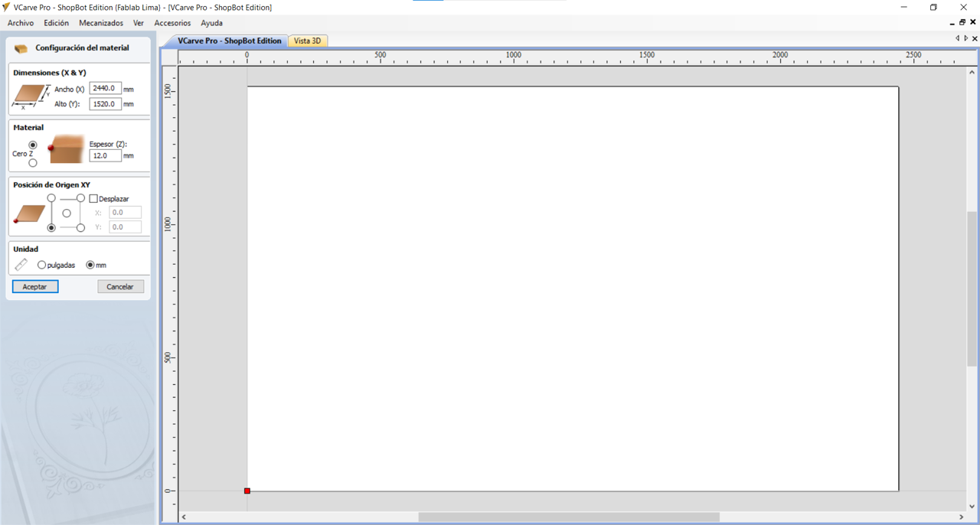Select Cero Z top-of-material radio button
Screen dimensions: 980x525
32,145
